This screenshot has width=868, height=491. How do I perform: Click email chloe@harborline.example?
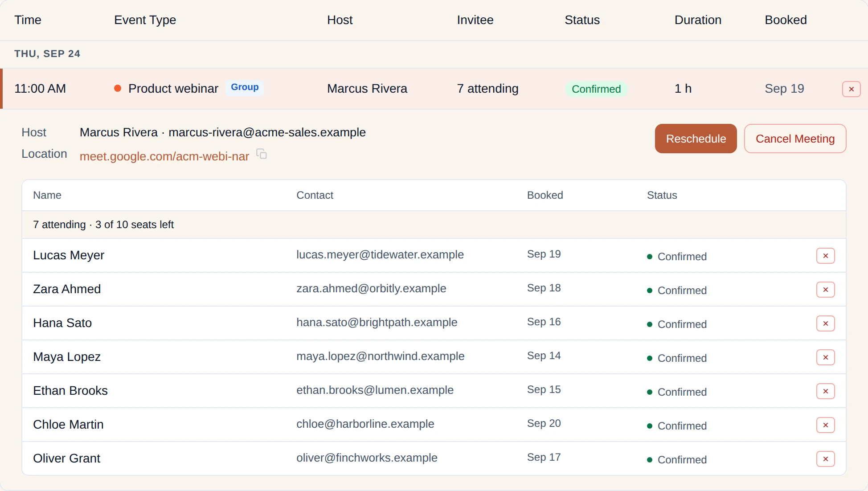point(365,424)
